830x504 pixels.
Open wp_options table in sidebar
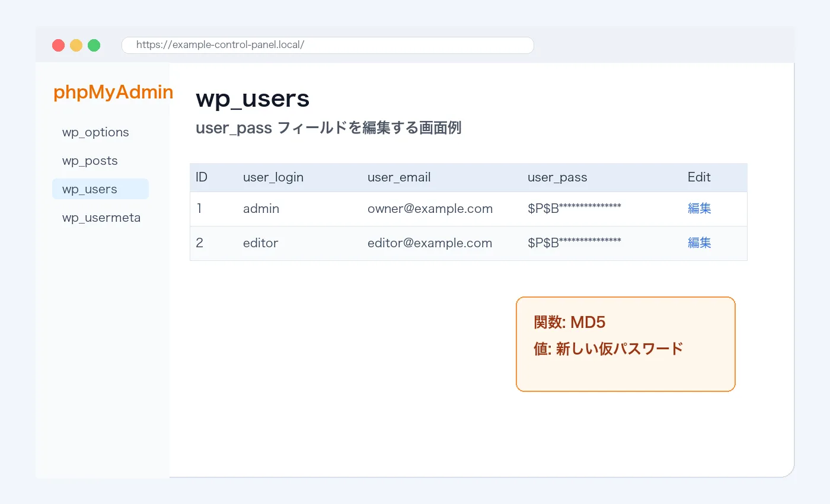95,132
